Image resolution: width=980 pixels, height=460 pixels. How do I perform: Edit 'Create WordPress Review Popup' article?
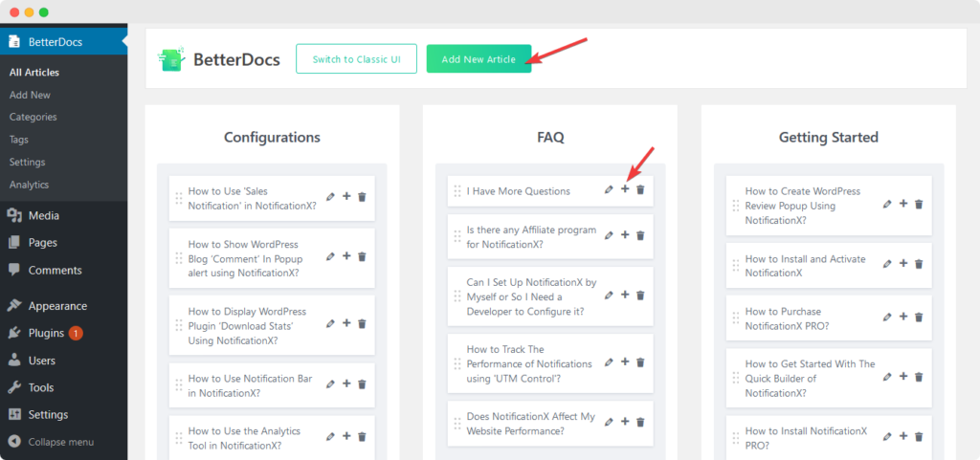tap(887, 204)
